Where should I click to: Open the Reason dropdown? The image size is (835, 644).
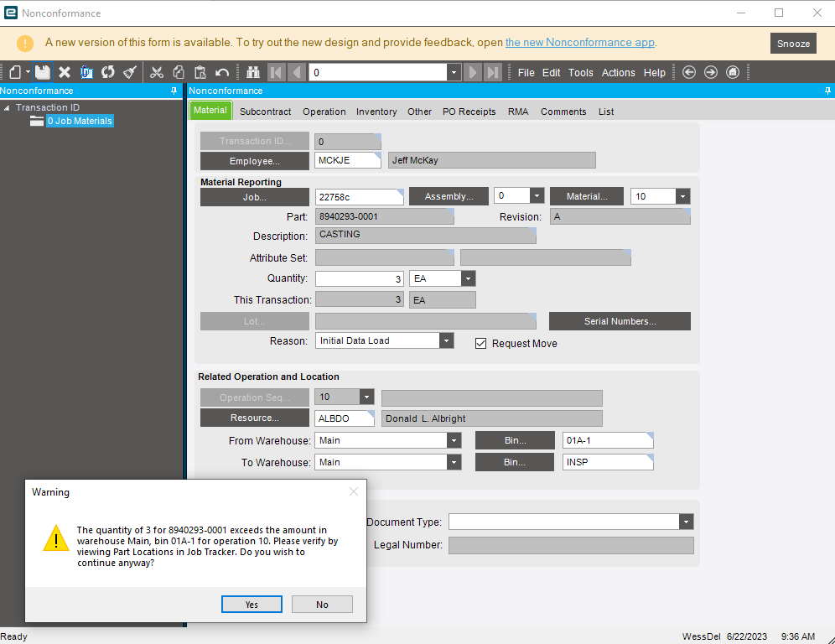point(446,340)
